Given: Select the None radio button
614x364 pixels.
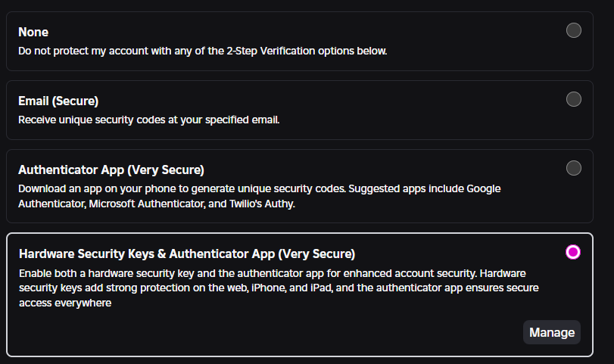Looking at the screenshot, I should tap(574, 30).
